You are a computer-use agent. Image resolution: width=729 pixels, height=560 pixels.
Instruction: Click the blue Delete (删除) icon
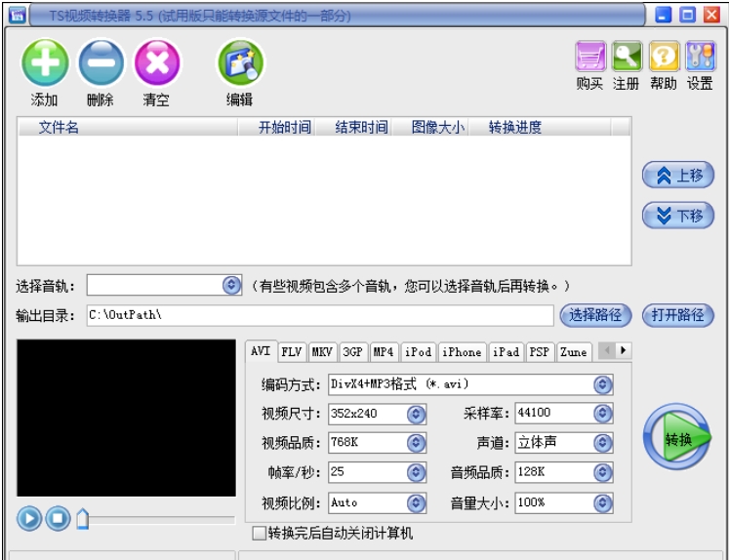(101, 62)
